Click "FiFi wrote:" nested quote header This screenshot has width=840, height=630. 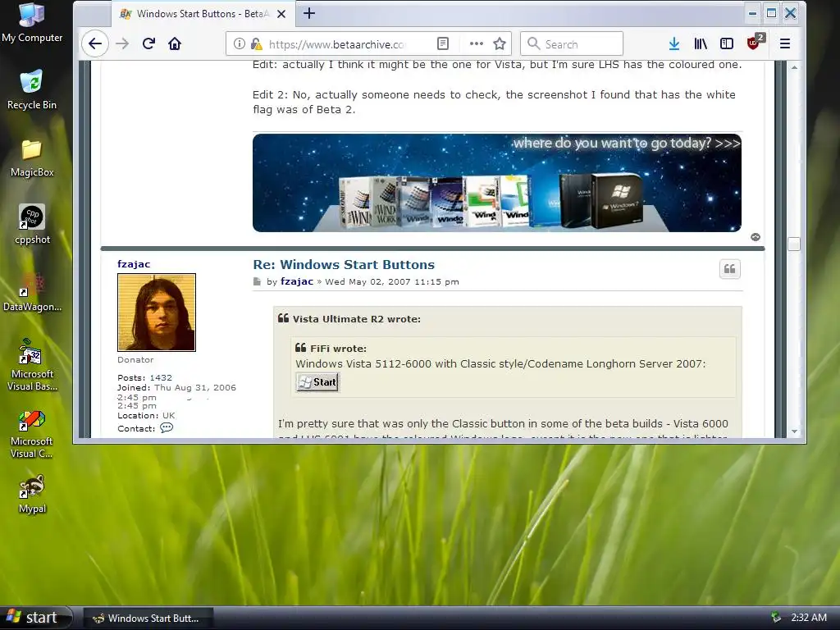[338, 349]
